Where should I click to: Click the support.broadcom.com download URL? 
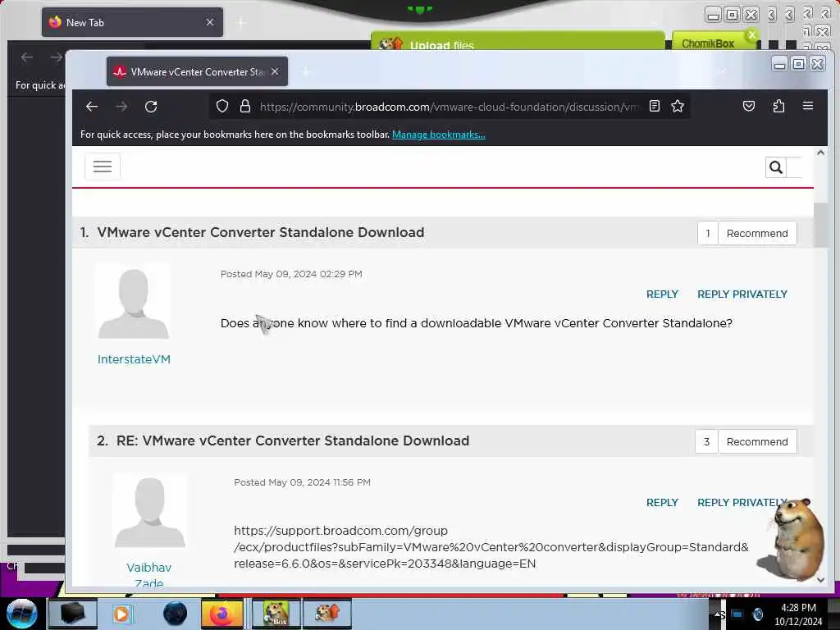coord(491,547)
